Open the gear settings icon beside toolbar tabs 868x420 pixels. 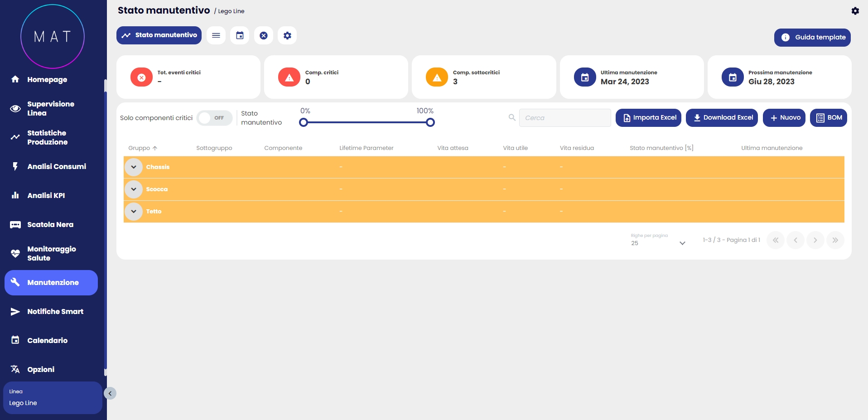coord(287,35)
